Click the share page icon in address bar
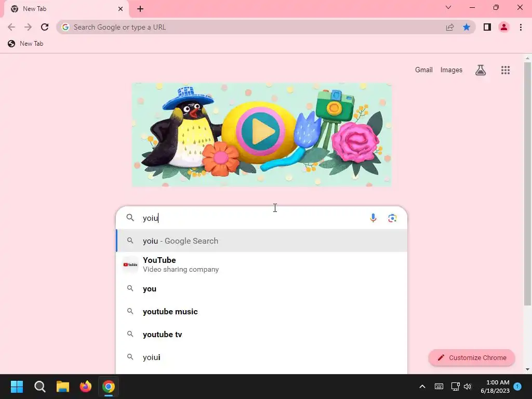The height and width of the screenshot is (399, 532). pyautogui.click(x=450, y=27)
